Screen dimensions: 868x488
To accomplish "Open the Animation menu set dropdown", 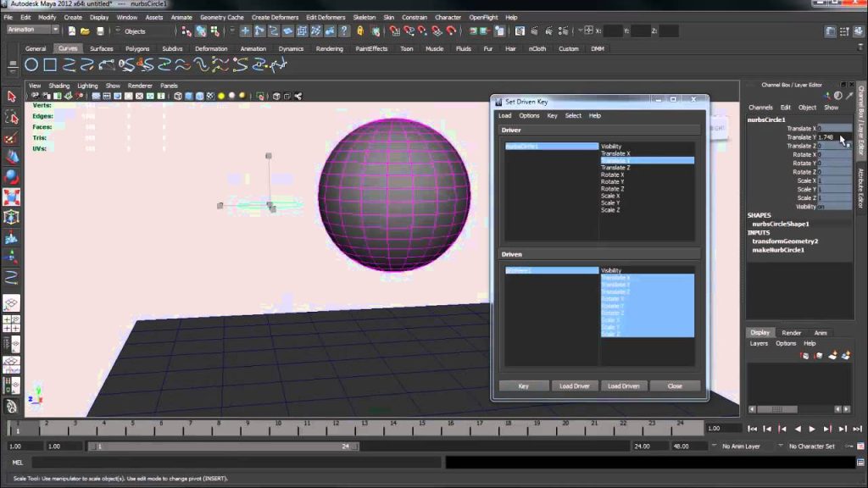I will 33,30.
